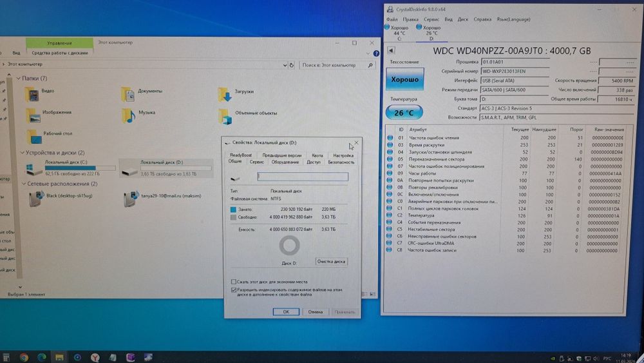Click the 26 °C temperature button
The image size is (644, 363).
(404, 113)
